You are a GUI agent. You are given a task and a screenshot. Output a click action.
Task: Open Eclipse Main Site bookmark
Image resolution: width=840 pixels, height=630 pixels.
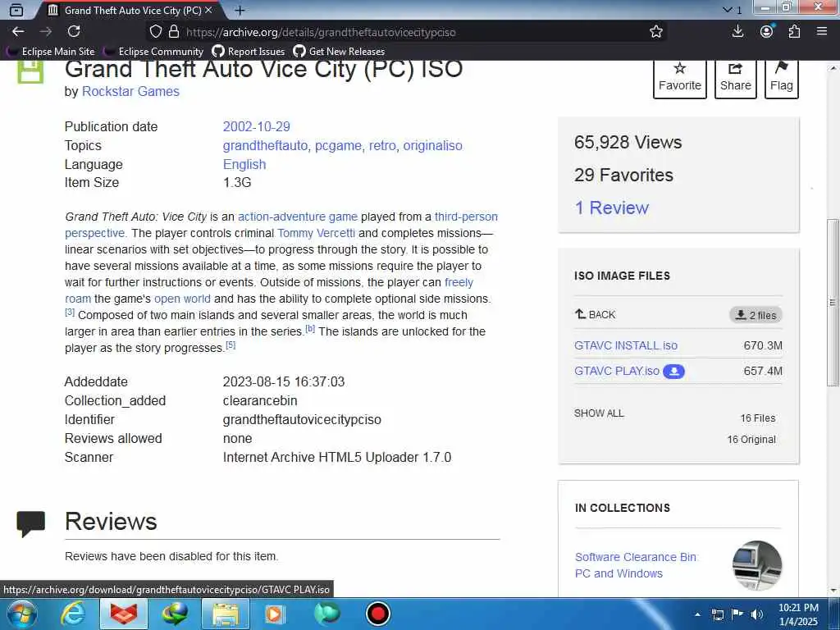click(50, 52)
